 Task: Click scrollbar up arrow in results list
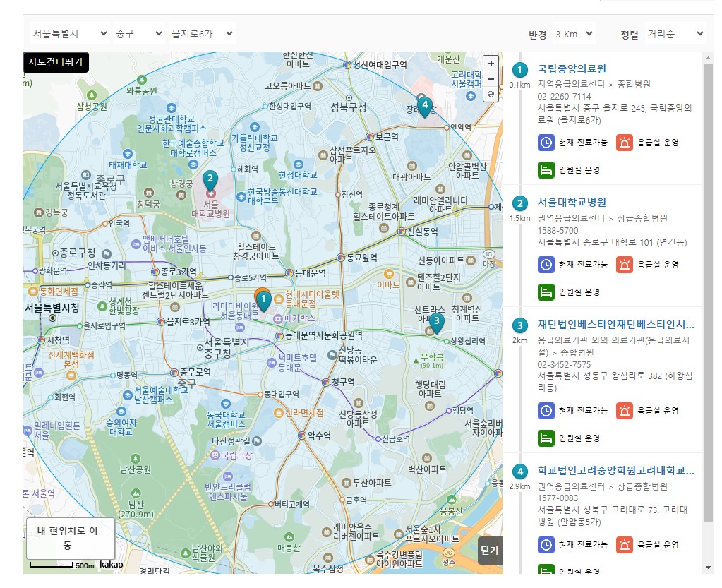click(x=708, y=58)
